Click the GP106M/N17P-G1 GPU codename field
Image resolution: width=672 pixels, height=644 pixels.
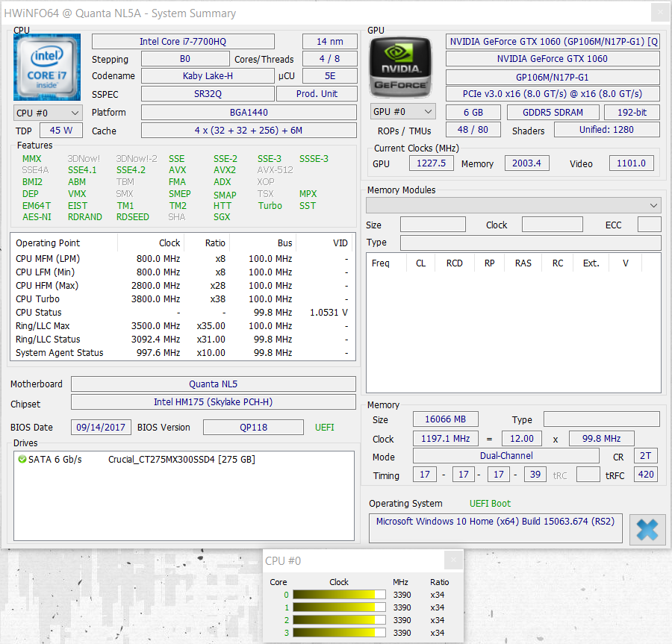pos(553,78)
